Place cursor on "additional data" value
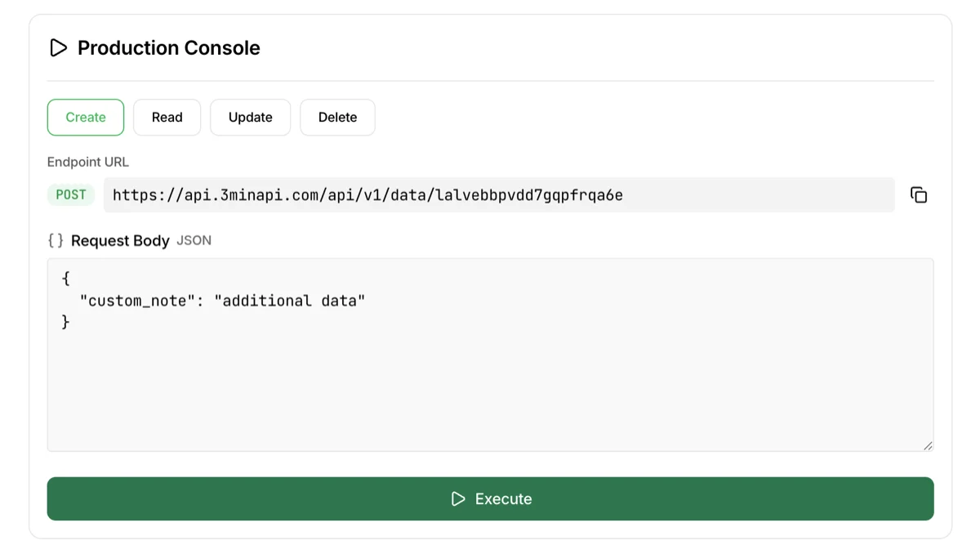Screen dimensions: 980x554 point(290,301)
